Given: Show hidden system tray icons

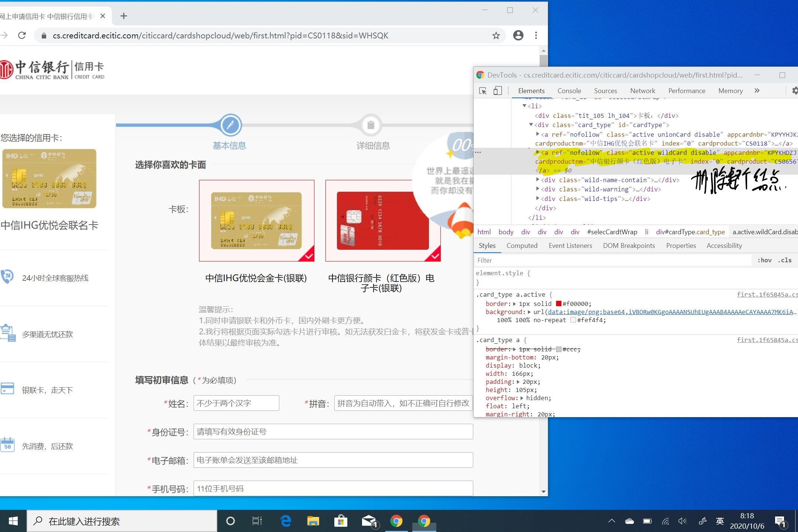Looking at the screenshot, I should pyautogui.click(x=612, y=521).
